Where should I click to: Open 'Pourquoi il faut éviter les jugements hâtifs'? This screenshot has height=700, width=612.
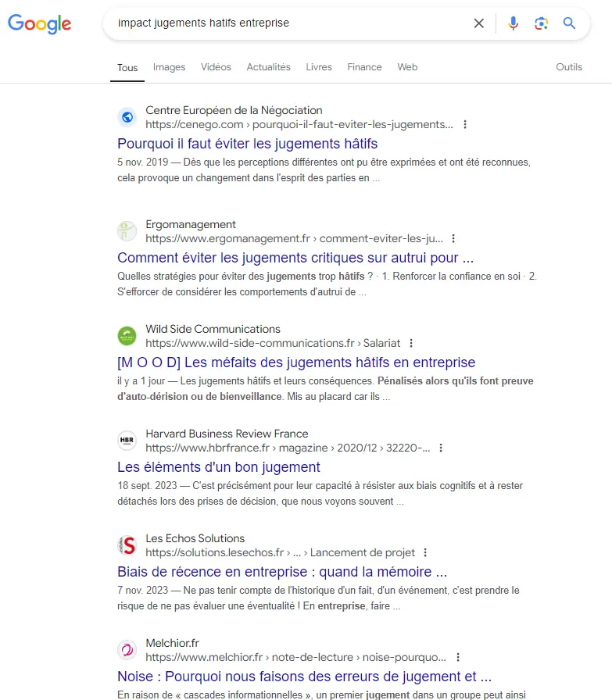[x=248, y=144]
